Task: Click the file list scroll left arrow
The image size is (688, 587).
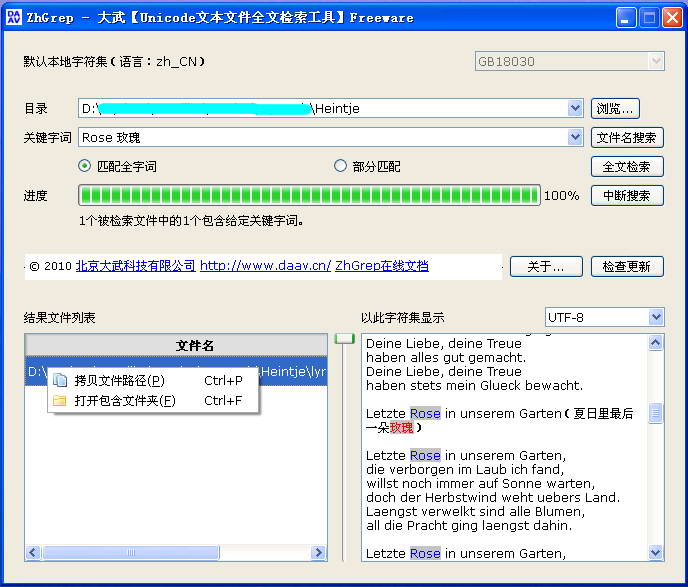Action: 33,552
